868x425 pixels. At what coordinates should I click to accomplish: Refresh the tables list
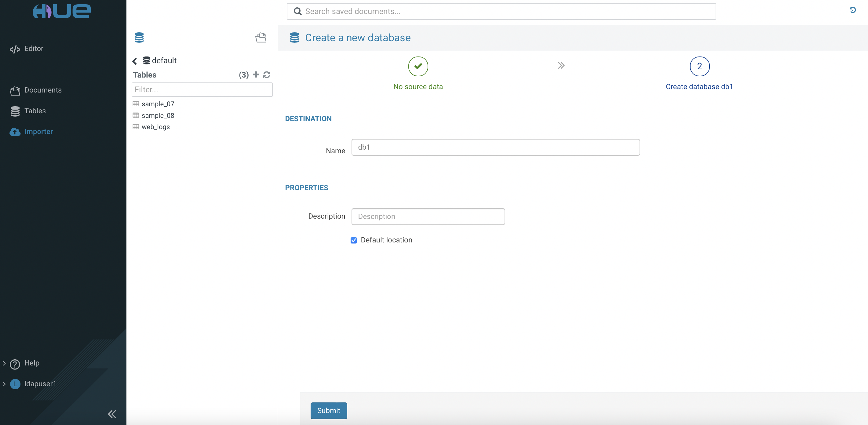tap(267, 74)
